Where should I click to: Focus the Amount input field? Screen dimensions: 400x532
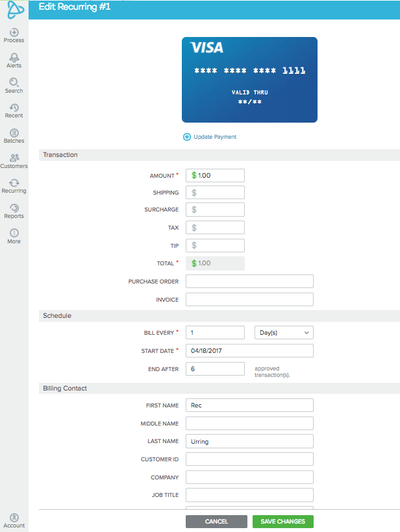[x=215, y=175]
